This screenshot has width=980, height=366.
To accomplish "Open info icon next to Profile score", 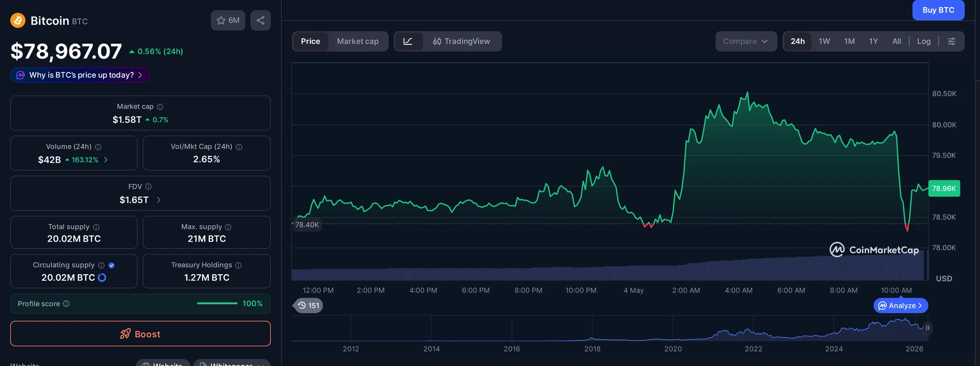I will point(66,304).
